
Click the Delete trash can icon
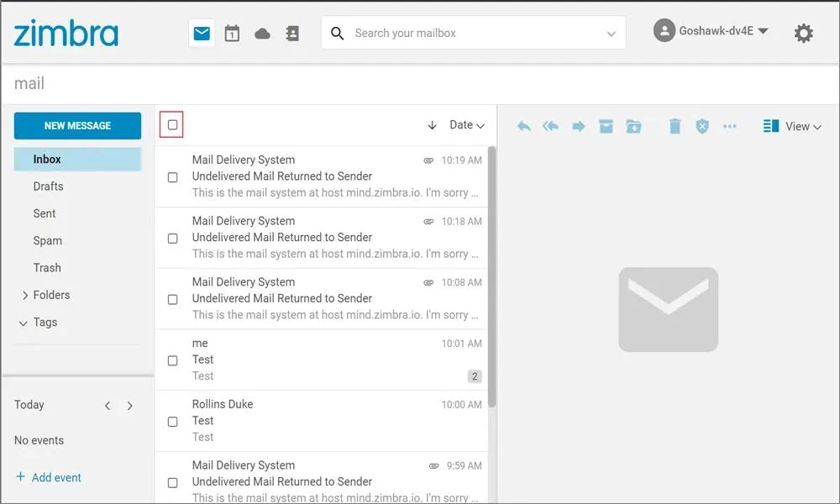pyautogui.click(x=675, y=126)
